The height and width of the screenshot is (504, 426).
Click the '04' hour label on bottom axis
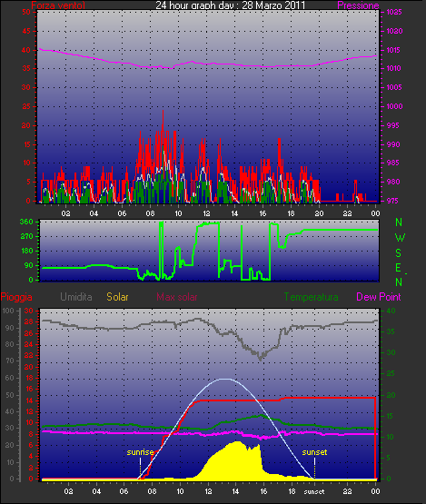96,491
